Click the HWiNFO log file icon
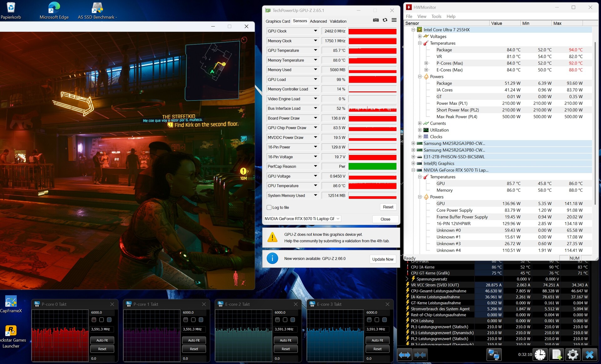Screen dimensions: 601x364 557,355
